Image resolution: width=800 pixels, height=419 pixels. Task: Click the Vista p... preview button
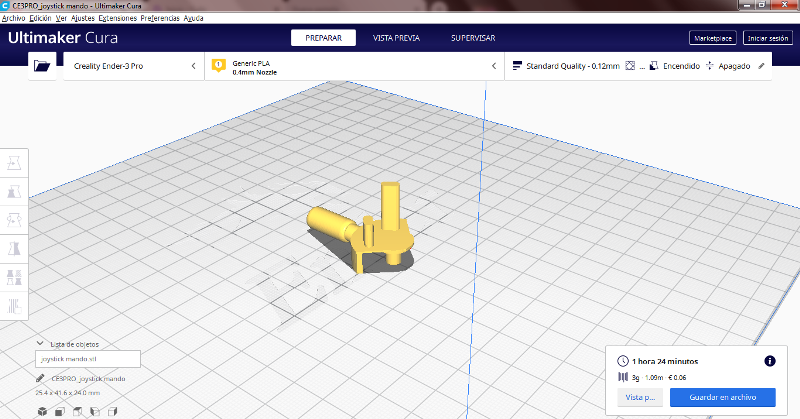(x=640, y=397)
